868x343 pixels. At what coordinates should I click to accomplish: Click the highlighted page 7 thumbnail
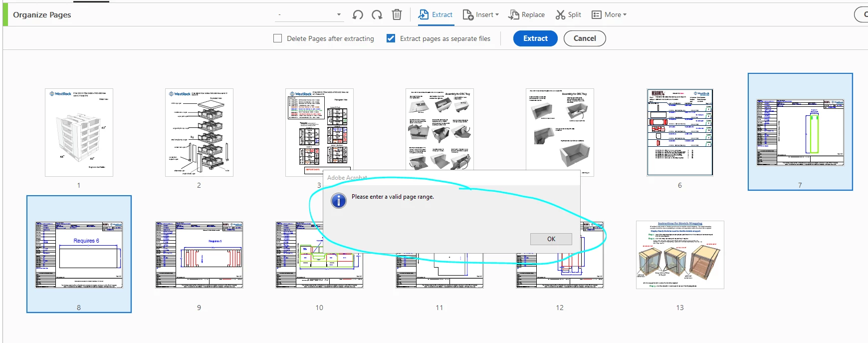coord(800,132)
